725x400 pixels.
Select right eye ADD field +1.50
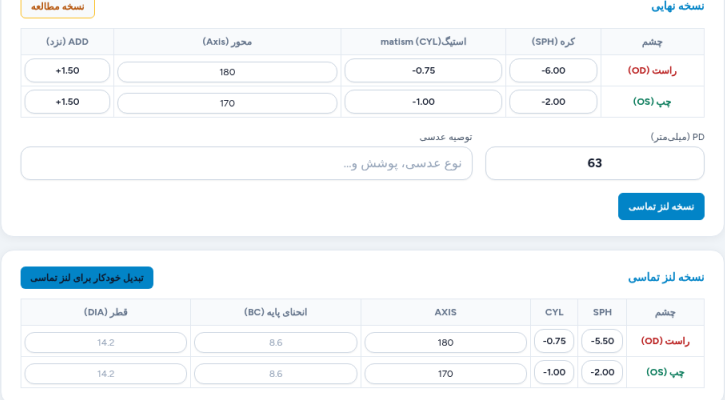pos(67,71)
